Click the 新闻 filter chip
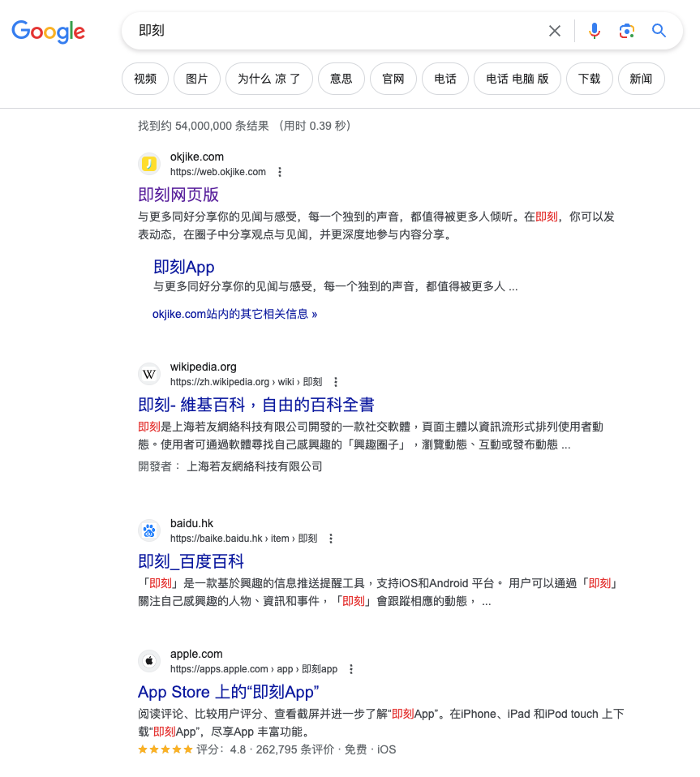Image resolution: width=700 pixels, height=777 pixels. pyautogui.click(x=641, y=79)
